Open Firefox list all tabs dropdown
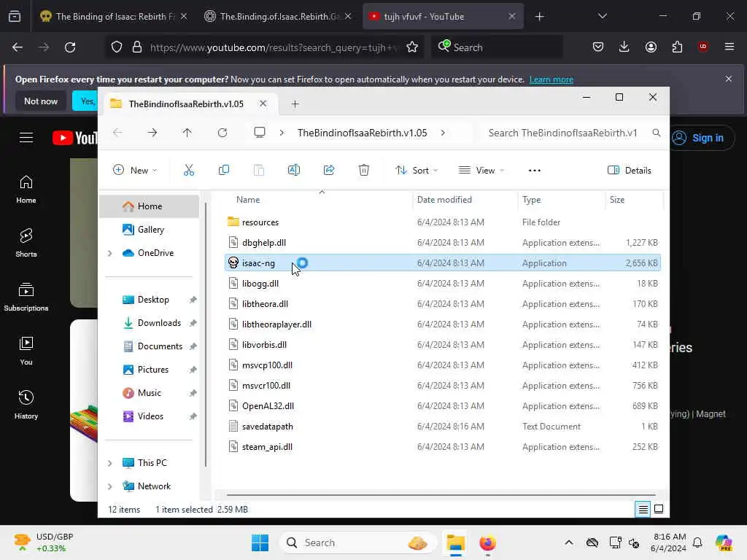Screen dimensions: 747x560 [602, 16]
